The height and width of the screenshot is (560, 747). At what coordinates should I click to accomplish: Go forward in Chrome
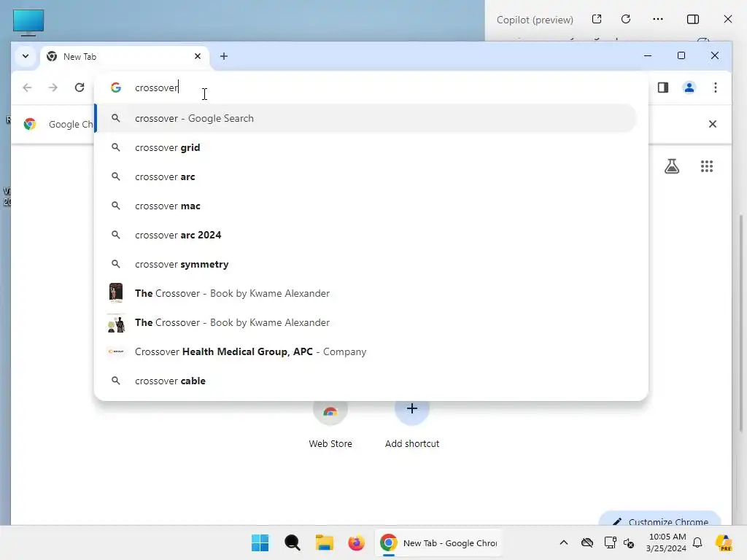[53, 87]
